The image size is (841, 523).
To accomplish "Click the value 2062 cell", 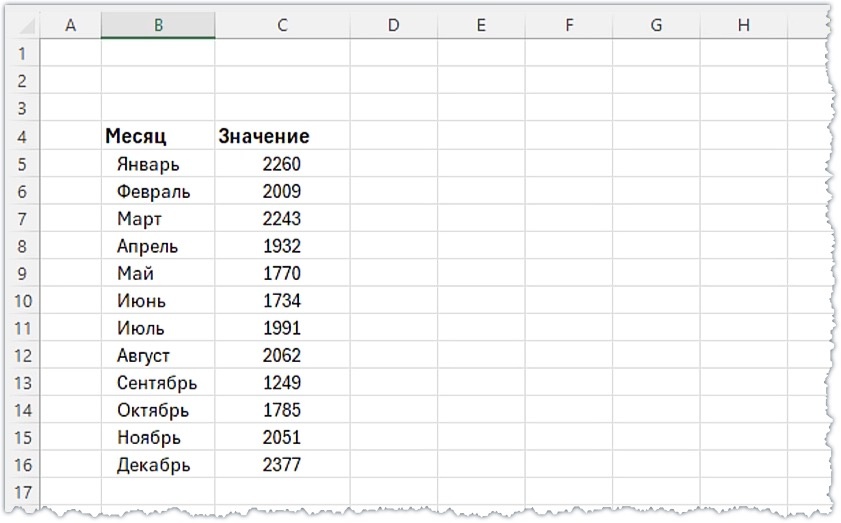I will [x=283, y=355].
